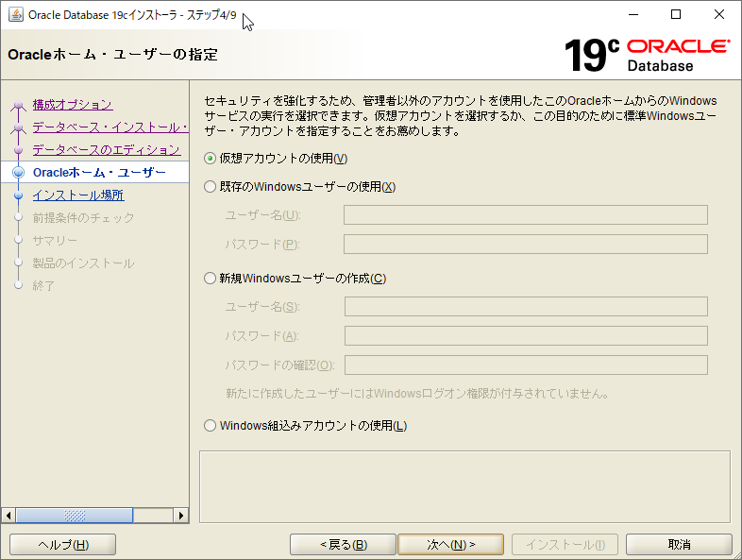Click new user ユーザー名(S) field

(526, 306)
